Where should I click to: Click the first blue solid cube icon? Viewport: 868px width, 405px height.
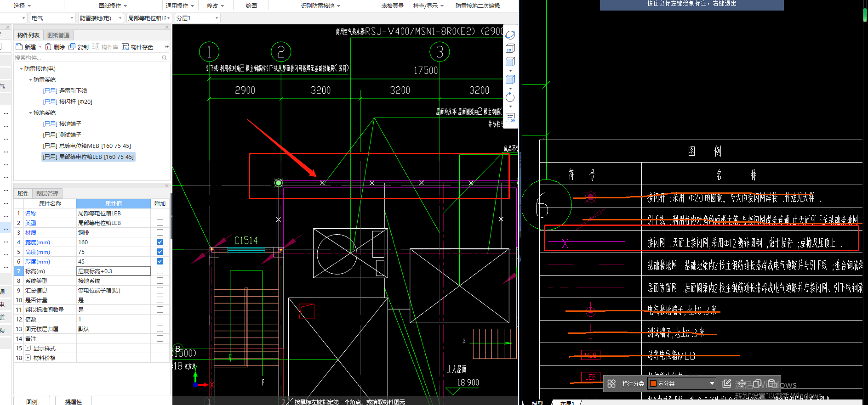(510, 62)
